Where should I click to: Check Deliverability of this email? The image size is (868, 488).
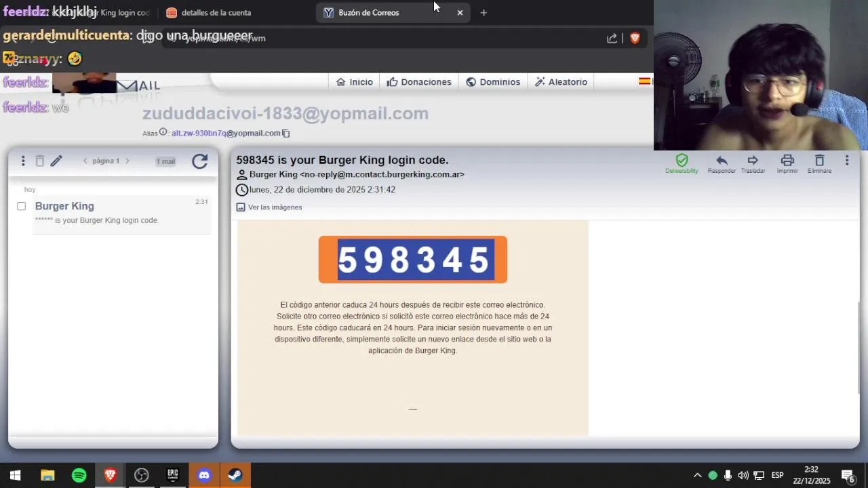coord(682,163)
